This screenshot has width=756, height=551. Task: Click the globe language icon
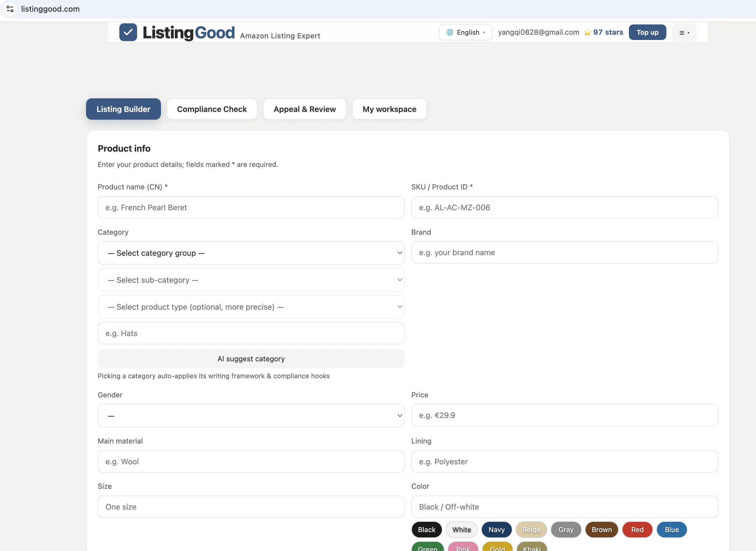[x=450, y=32]
